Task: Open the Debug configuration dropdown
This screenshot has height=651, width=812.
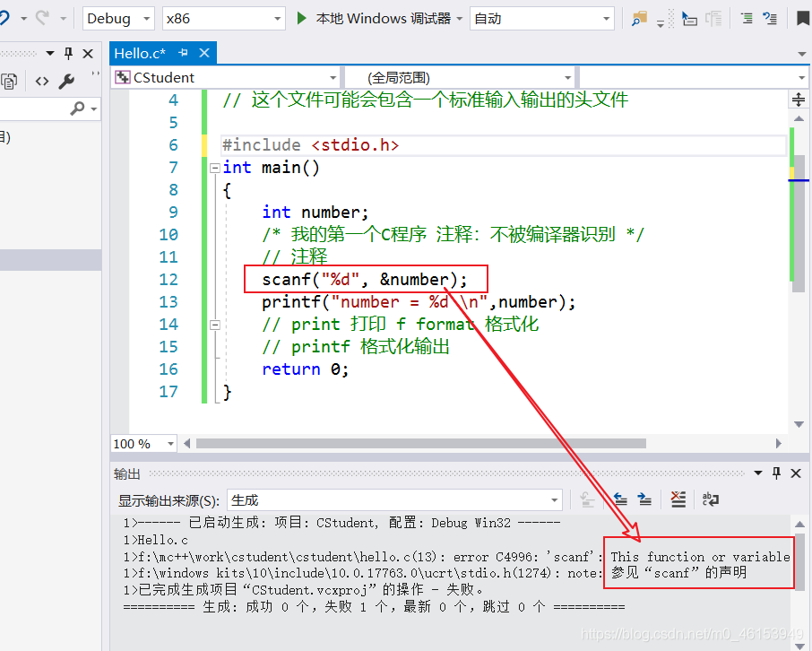Action: click(118, 19)
